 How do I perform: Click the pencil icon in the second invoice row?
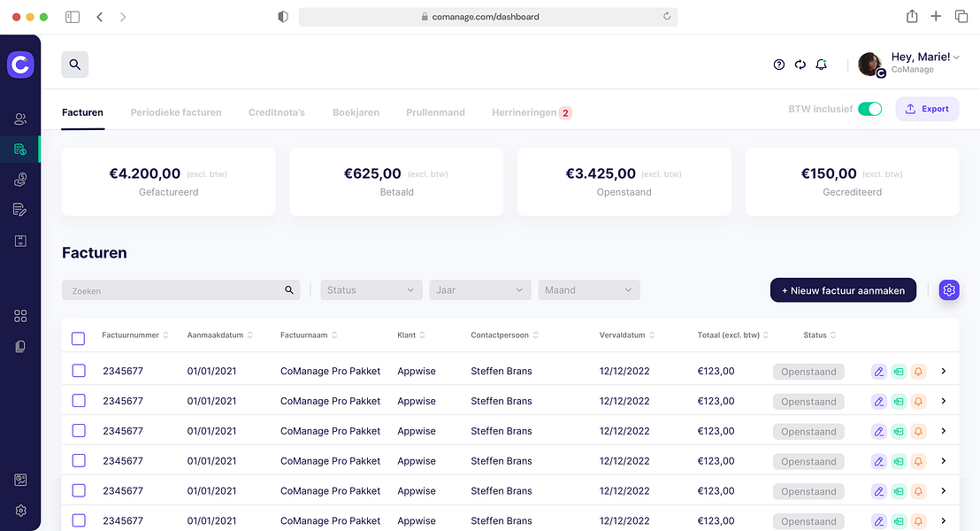879,402
